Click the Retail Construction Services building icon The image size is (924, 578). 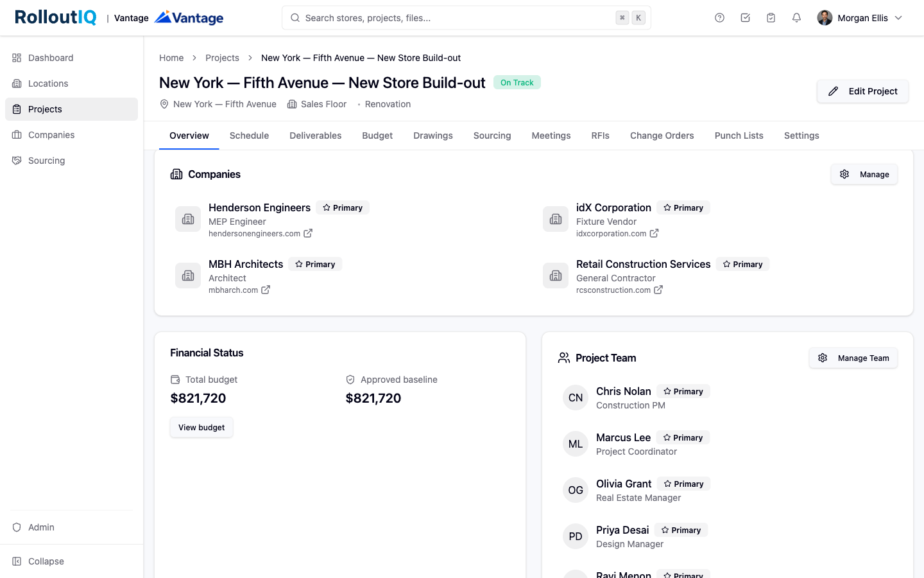[556, 276]
